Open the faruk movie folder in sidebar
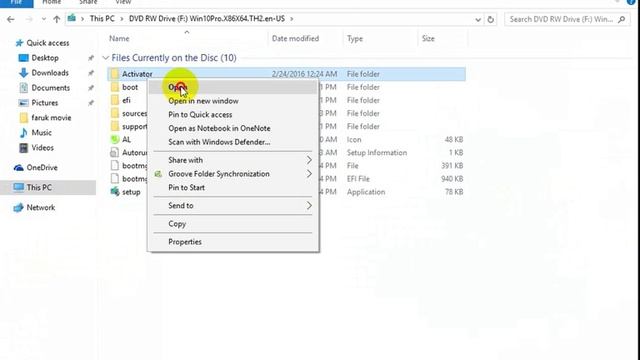 click(51, 118)
